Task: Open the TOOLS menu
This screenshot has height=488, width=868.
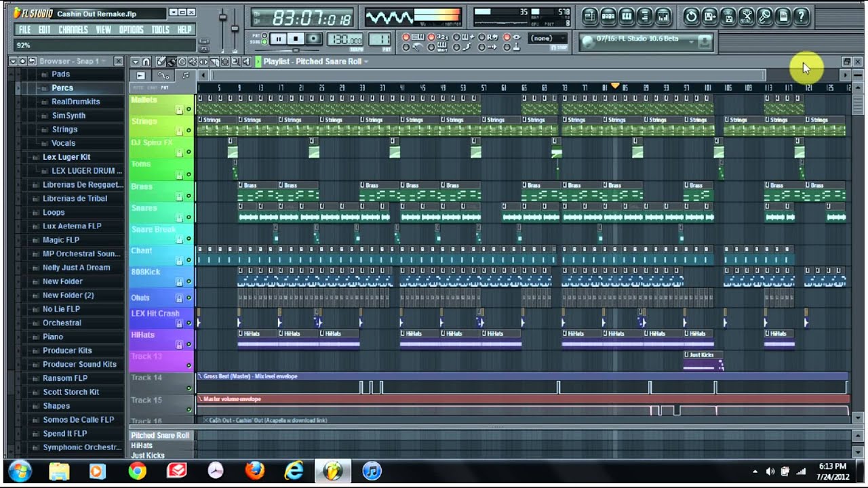Action: [x=161, y=30]
